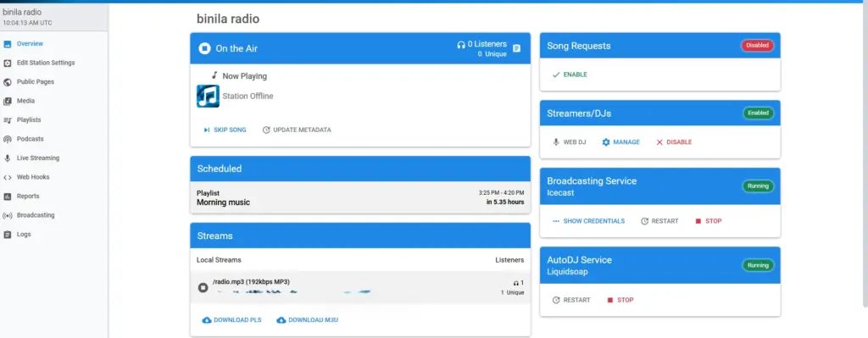The width and height of the screenshot is (868, 338).
Task: Click the headphones icon in On the Air header
Action: [x=460, y=44]
